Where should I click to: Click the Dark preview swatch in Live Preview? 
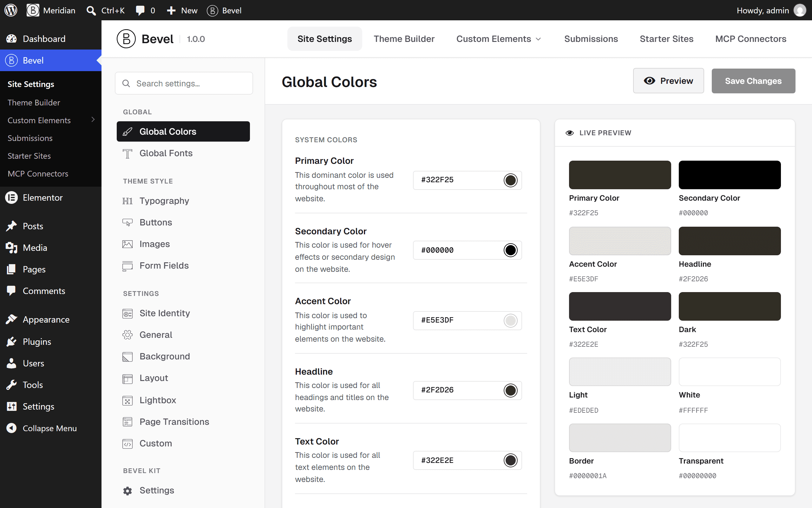pyautogui.click(x=730, y=306)
